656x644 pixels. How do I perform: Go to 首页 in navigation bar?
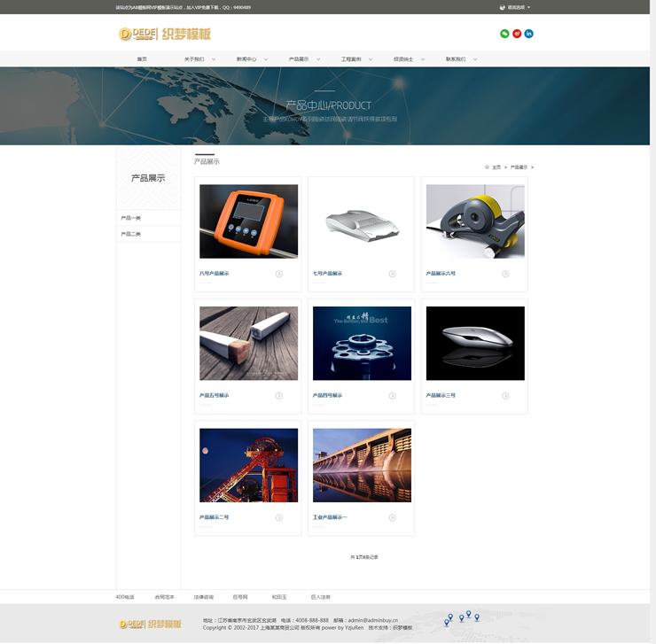pyautogui.click(x=142, y=59)
